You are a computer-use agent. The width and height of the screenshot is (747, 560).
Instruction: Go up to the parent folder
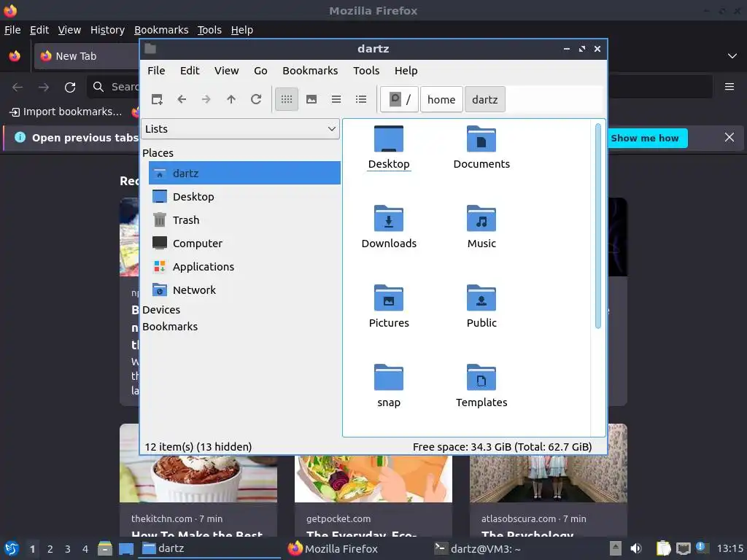click(x=231, y=99)
